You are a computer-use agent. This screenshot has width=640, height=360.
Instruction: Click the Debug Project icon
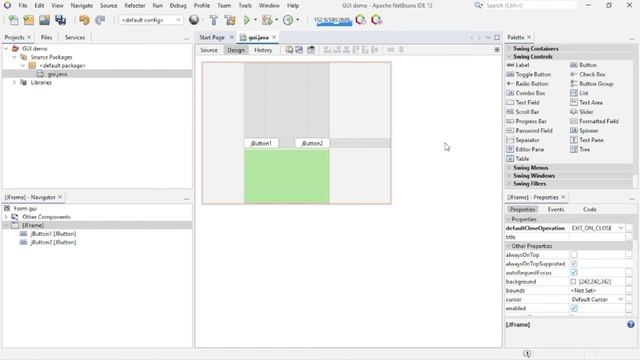267,20
